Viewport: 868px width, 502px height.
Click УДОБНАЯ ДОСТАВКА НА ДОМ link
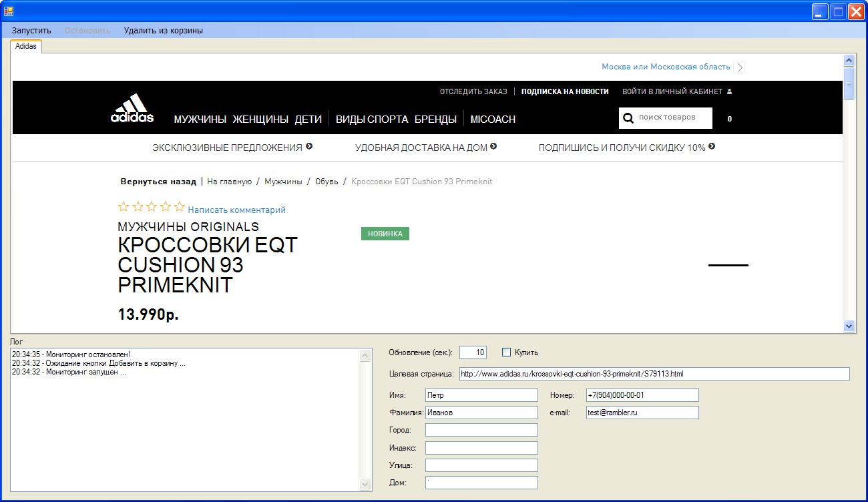pos(421,148)
